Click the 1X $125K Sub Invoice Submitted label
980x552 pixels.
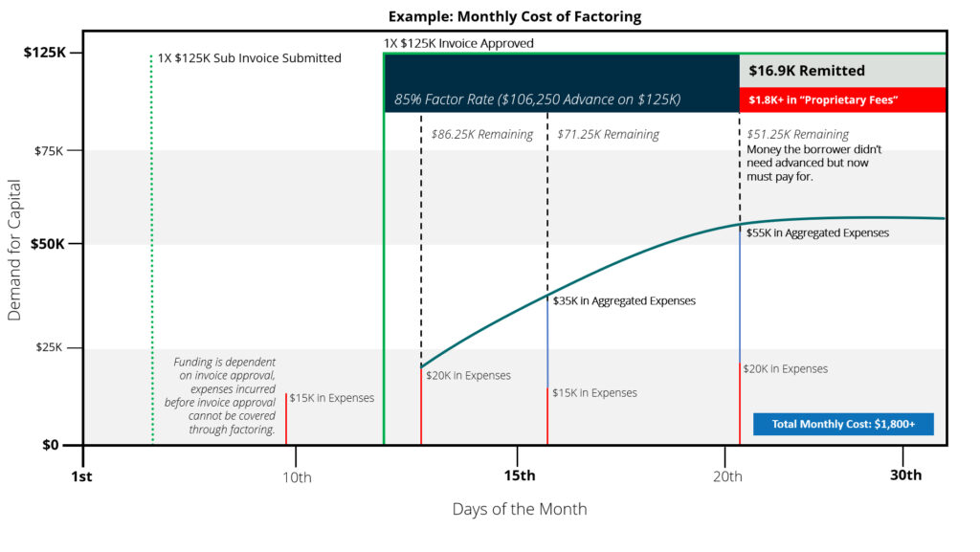click(249, 58)
